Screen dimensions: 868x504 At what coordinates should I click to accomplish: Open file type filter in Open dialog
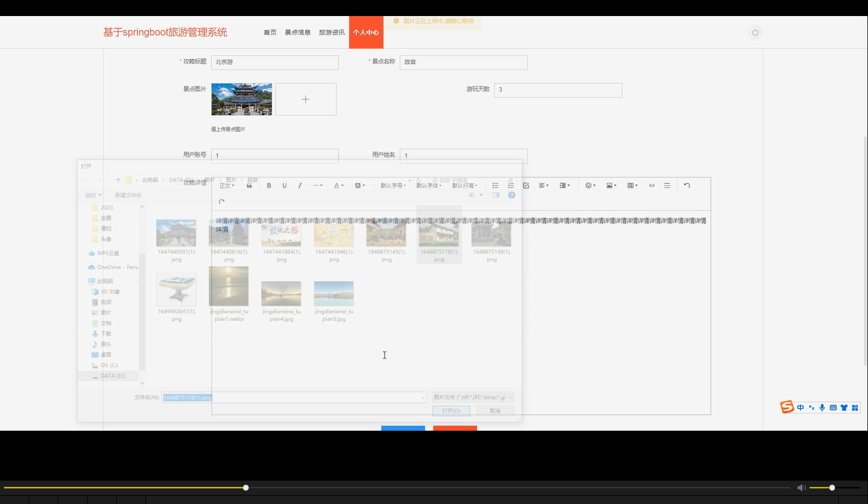[473, 397]
